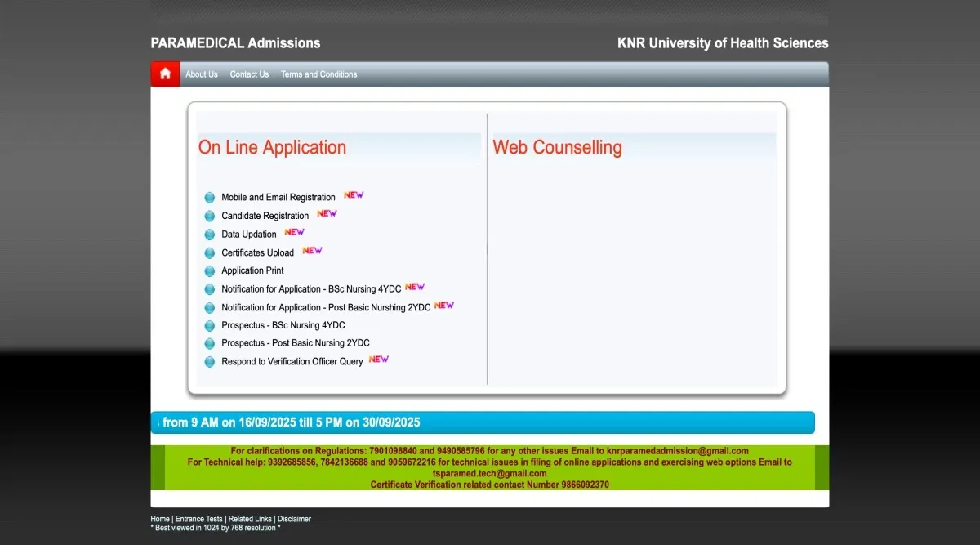The width and height of the screenshot is (980, 545).
Task: Click NEW badge after Post Basic Nurshing 2YDC
Action: click(444, 306)
